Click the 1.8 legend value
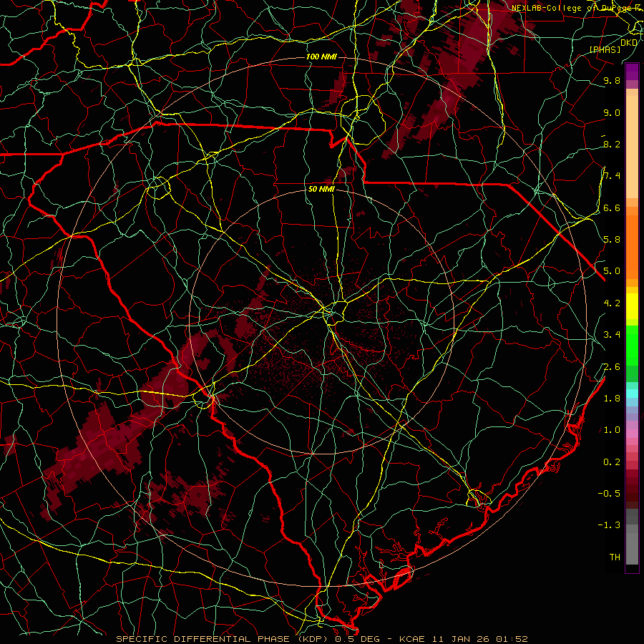Viewport: 644px width, 644px height. point(612,399)
